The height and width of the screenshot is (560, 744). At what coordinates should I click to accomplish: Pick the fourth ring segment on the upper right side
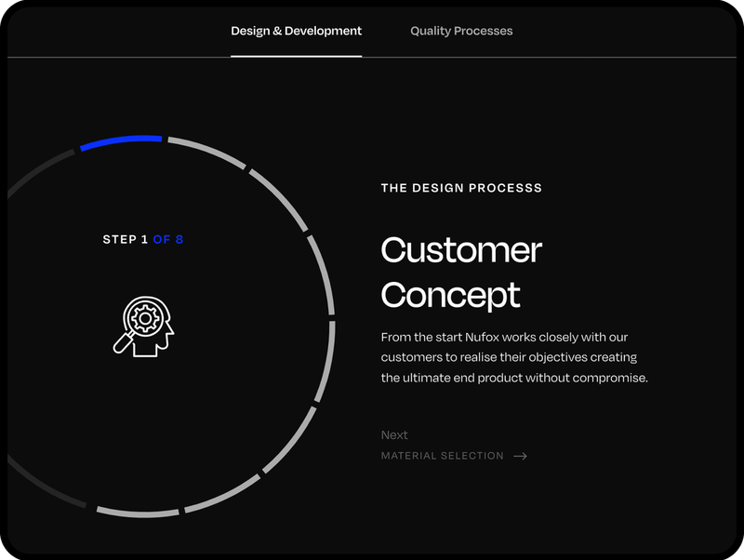[x=323, y=272]
